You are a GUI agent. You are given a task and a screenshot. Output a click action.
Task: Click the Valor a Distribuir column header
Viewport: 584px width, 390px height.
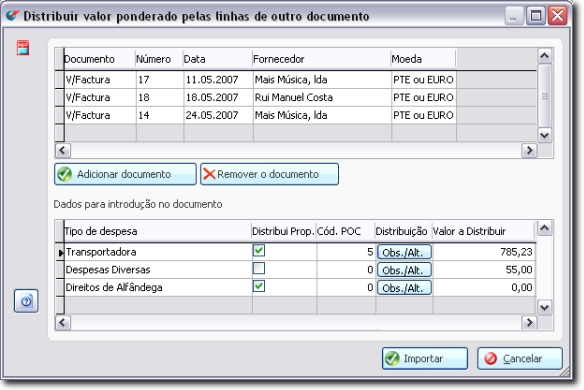pos(483,231)
